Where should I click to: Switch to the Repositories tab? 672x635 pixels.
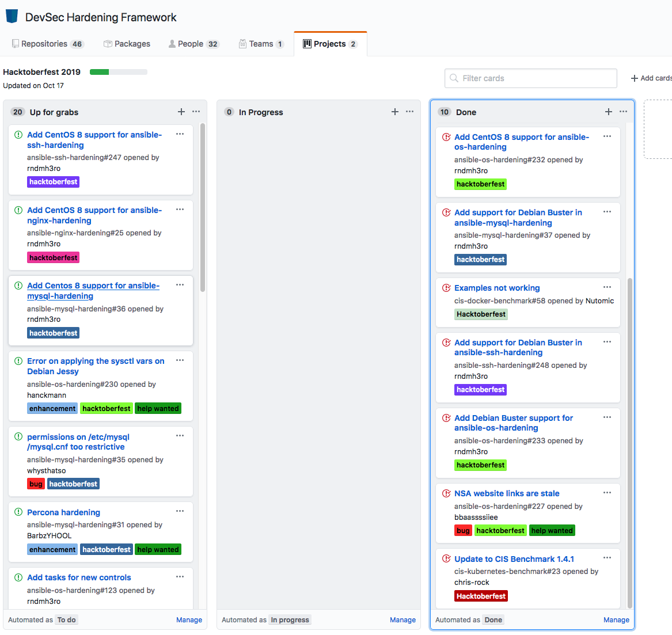click(48, 44)
